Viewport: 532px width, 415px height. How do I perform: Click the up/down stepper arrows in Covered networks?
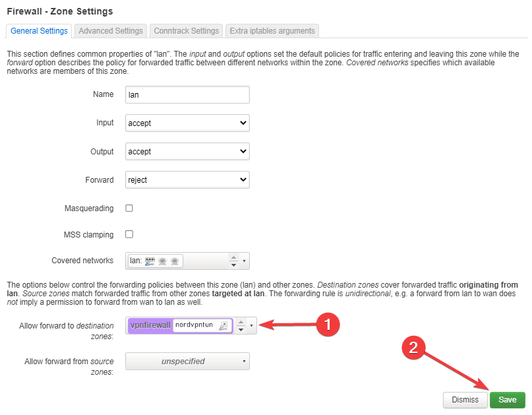point(233,261)
